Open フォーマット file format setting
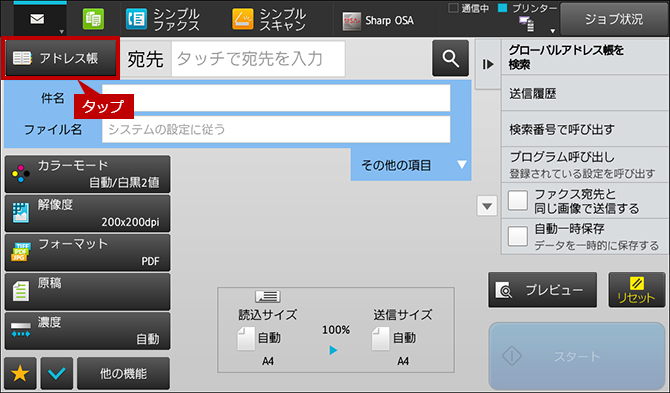Screen dimensions: 670x393 (88, 253)
